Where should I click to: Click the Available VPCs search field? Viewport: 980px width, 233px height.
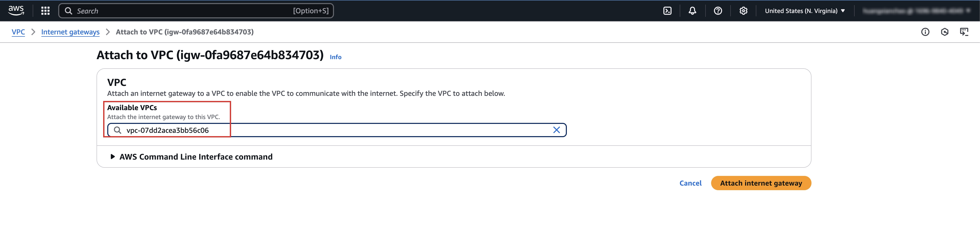[337, 130]
